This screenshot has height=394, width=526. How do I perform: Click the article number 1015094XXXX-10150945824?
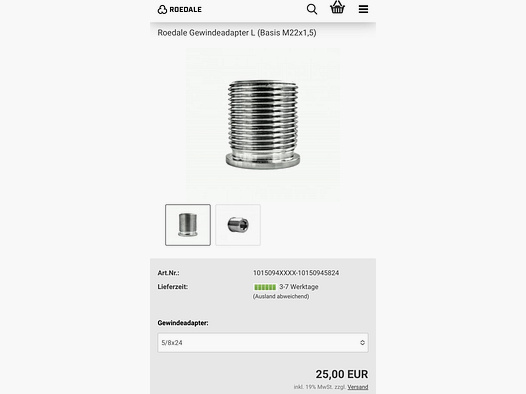coord(296,273)
